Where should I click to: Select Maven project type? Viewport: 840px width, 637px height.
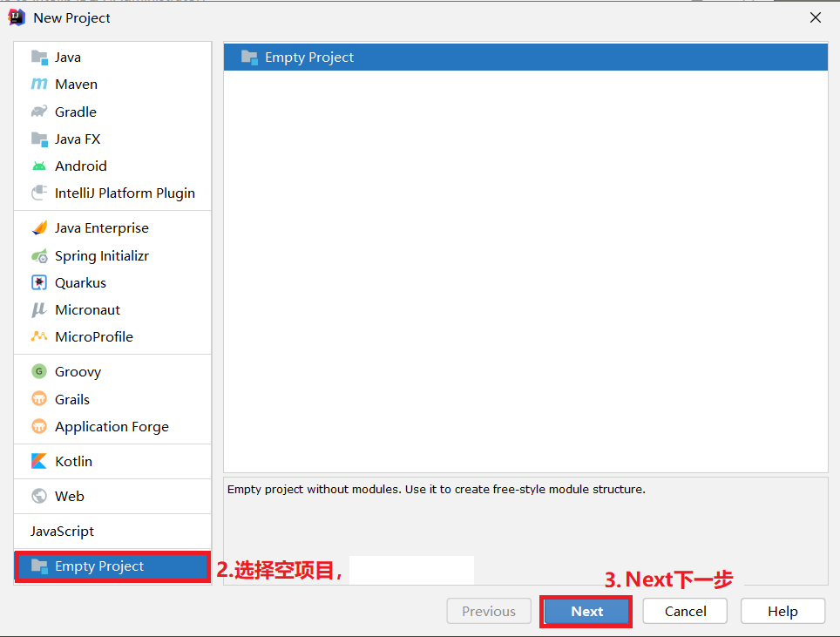coord(112,85)
